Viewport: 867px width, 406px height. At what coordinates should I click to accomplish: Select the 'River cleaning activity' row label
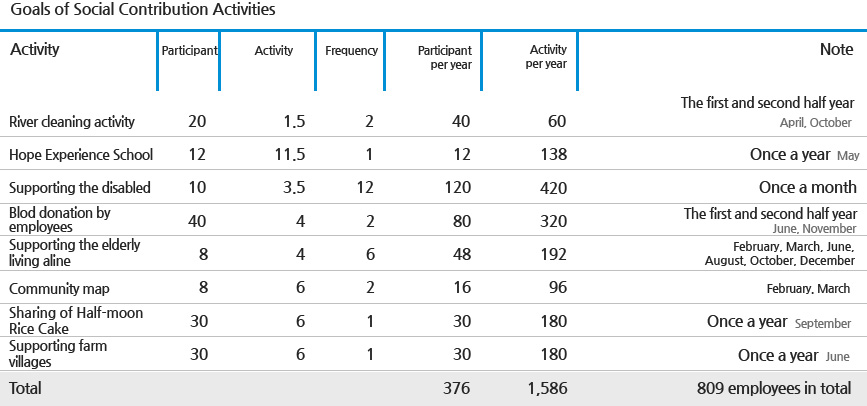pos(72,122)
